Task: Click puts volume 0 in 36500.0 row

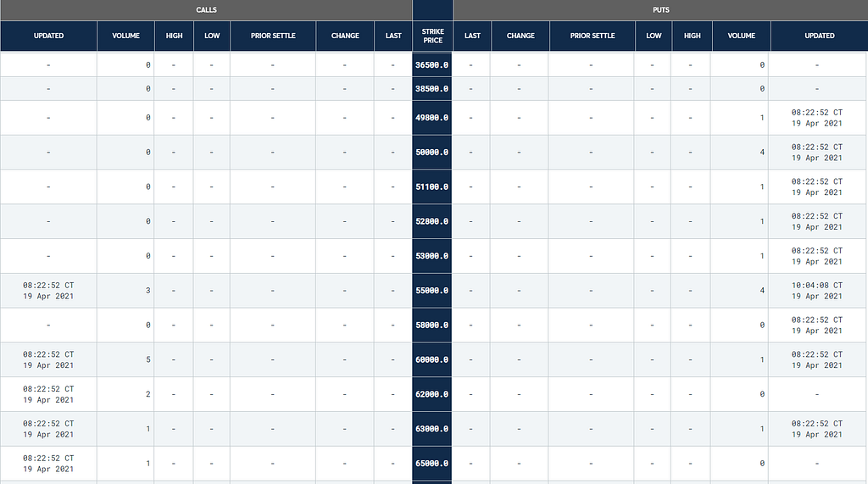Action: tap(762, 64)
